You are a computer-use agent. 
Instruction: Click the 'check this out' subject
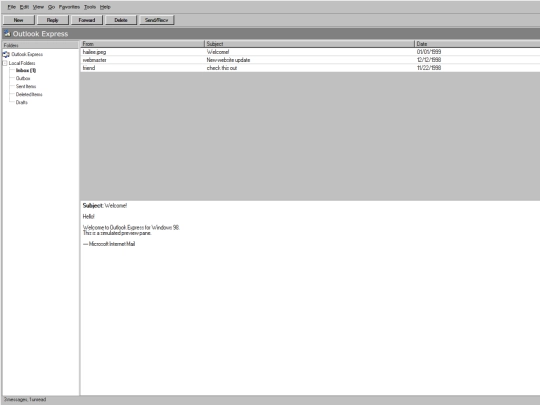(222, 68)
